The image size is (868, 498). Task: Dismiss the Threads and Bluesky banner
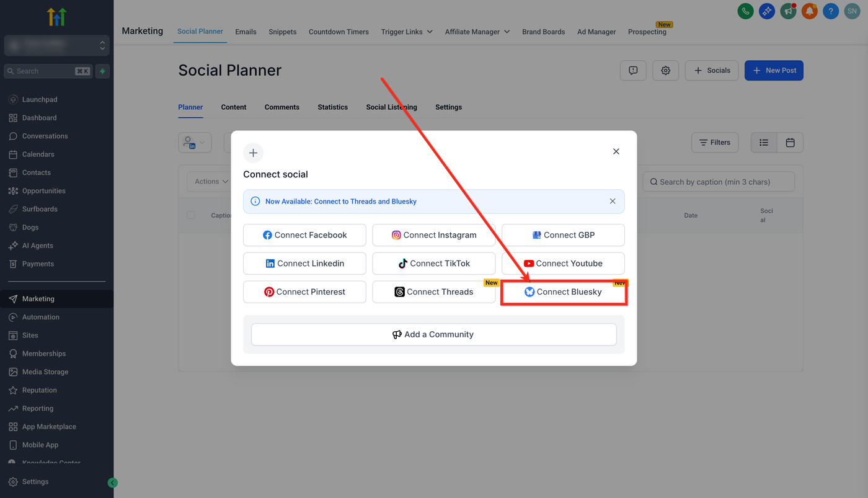tap(613, 202)
